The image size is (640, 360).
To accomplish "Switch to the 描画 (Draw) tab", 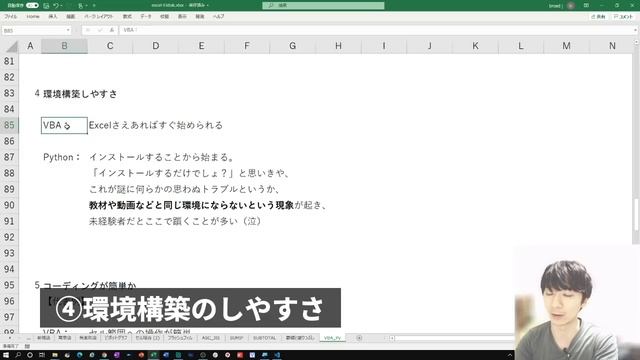I will pos(71,16).
